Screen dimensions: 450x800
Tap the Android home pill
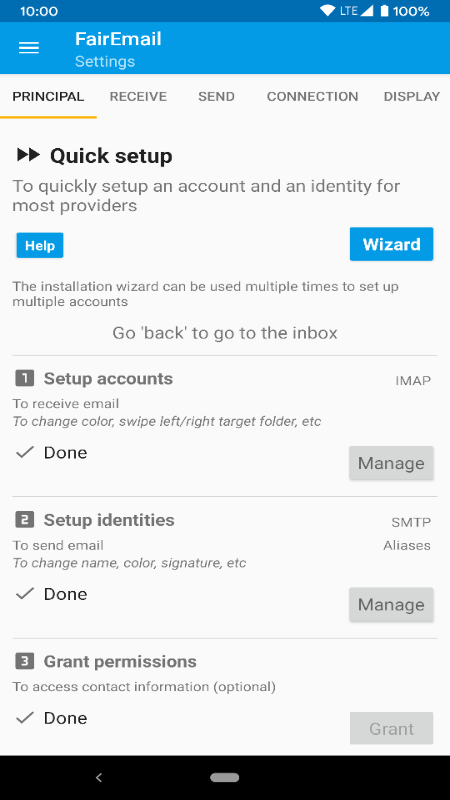pos(224,778)
